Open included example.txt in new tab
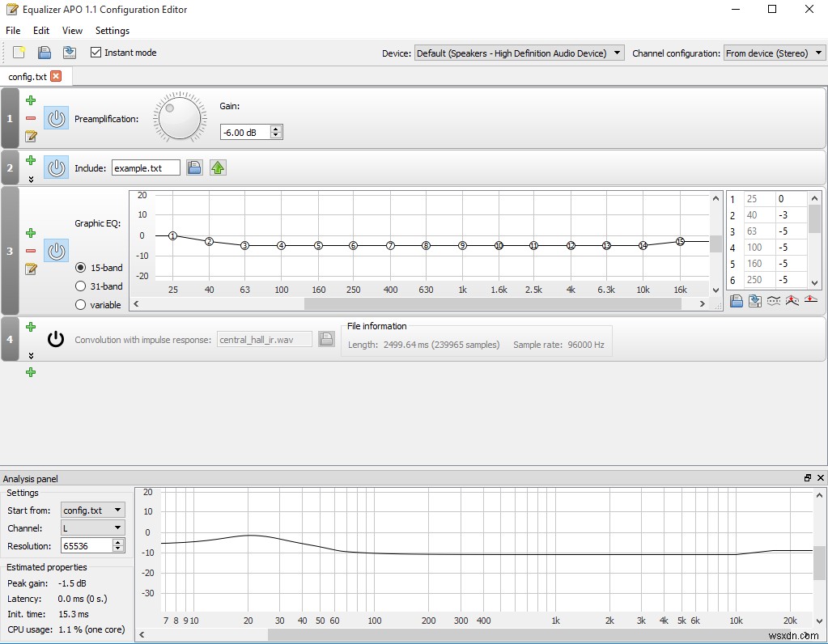Viewport: 828px width, 644px height. click(x=218, y=167)
